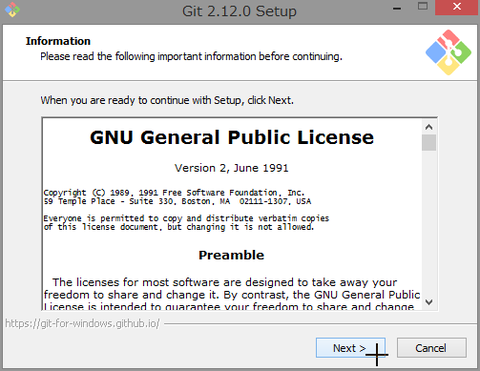This screenshot has height=371, width=480.
Task: Click the 'Everyone is permitted to copy' text
Action: (186, 223)
